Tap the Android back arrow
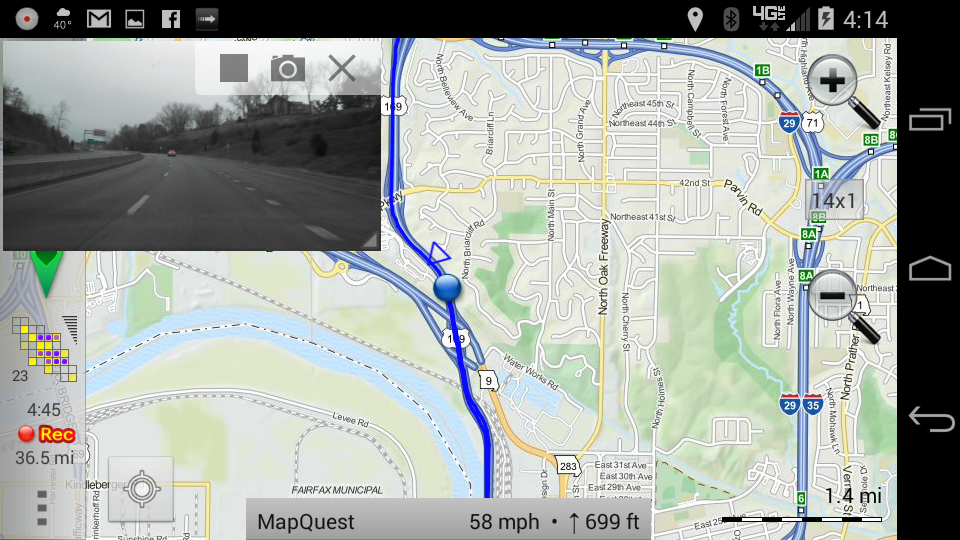 coord(931,419)
